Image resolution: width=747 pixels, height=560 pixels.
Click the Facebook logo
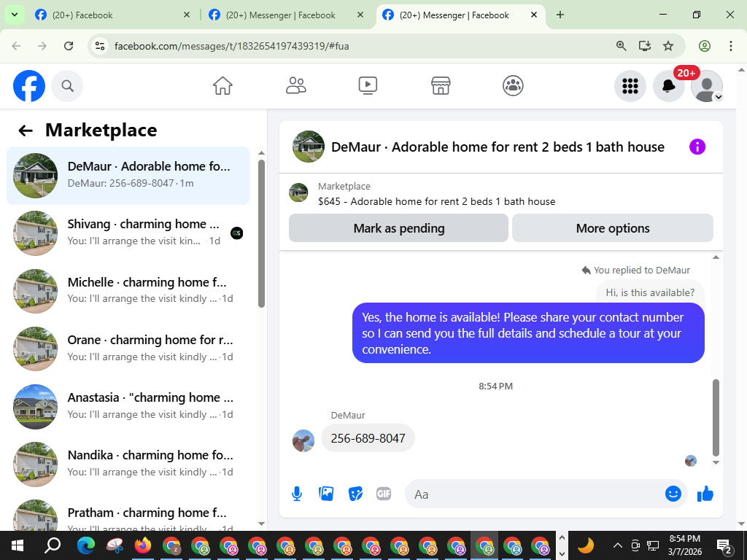(29, 86)
